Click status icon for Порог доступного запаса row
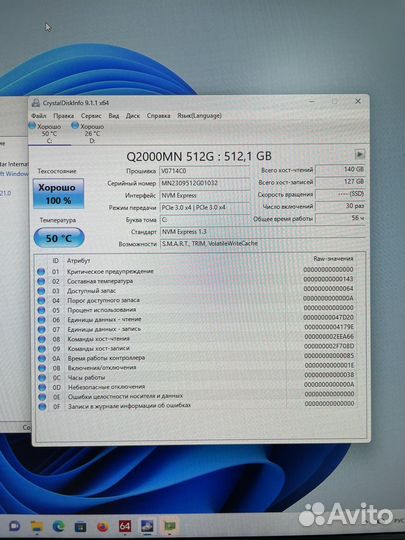 (41, 301)
